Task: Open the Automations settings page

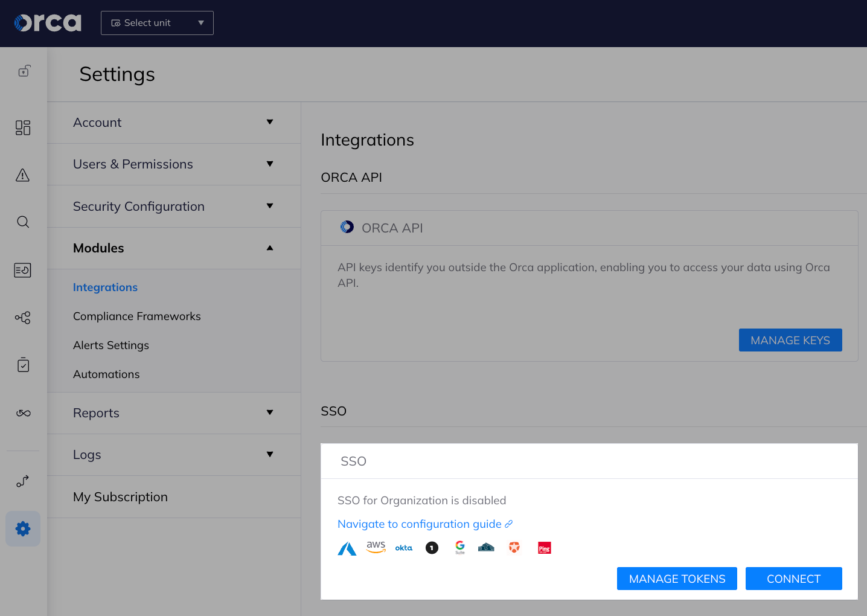Action: pyautogui.click(x=106, y=374)
